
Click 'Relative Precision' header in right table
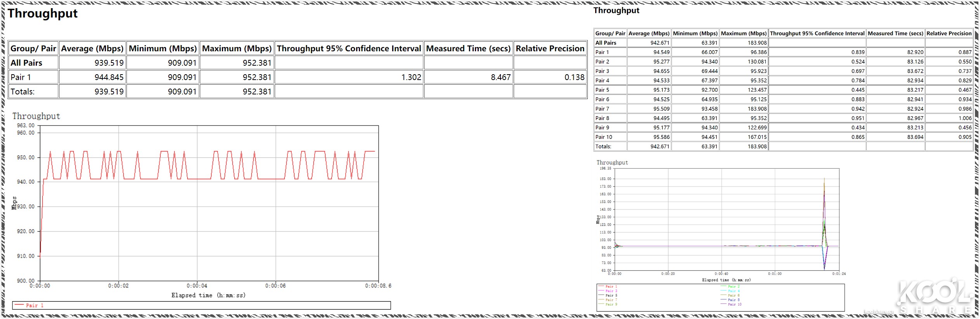(x=949, y=33)
